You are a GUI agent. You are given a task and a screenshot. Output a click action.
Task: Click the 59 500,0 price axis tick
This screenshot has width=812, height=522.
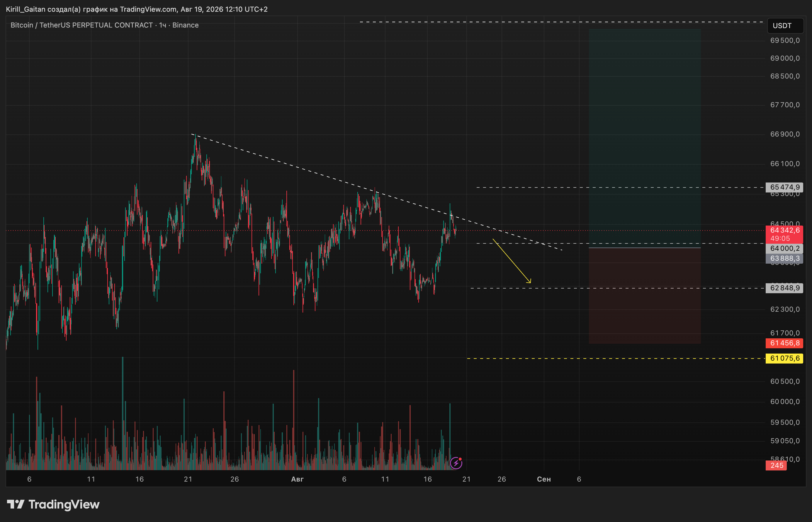tap(785, 422)
